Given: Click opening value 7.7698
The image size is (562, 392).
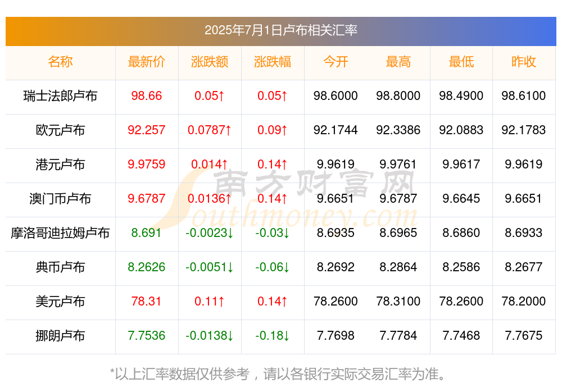Looking at the screenshot, I should pyautogui.click(x=336, y=336).
